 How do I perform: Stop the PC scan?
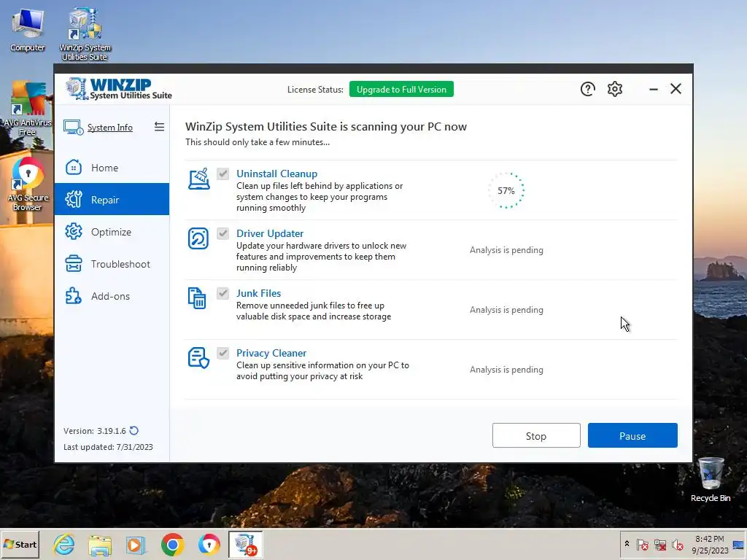click(x=536, y=435)
